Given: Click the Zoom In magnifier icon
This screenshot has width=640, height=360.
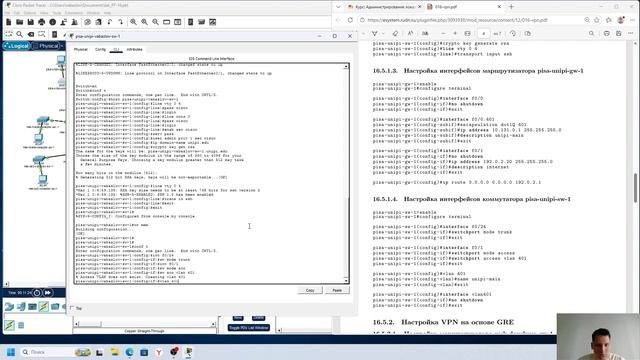Looking at the screenshot, I should coord(133,22).
